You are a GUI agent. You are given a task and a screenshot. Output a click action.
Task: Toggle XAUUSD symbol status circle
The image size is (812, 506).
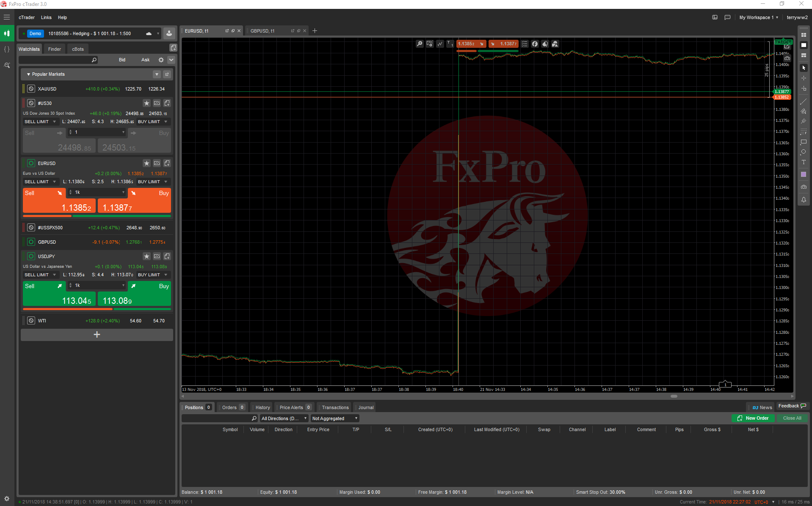31,89
